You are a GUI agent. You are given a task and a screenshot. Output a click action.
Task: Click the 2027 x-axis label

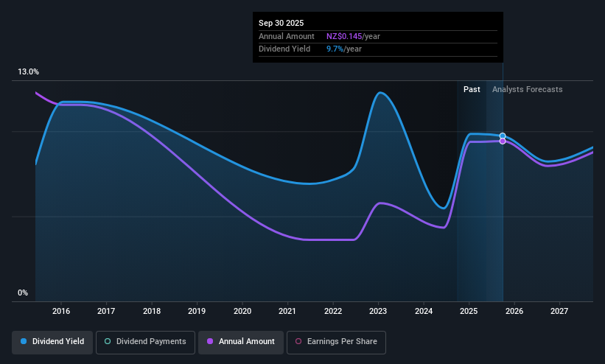[x=559, y=311]
